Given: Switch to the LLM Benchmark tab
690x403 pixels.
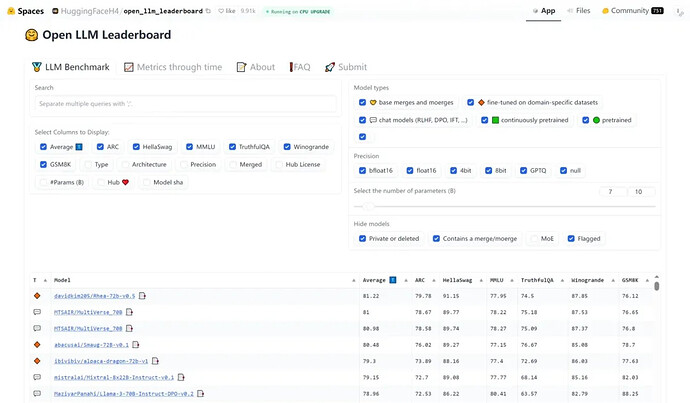Looking at the screenshot, I should [x=71, y=67].
